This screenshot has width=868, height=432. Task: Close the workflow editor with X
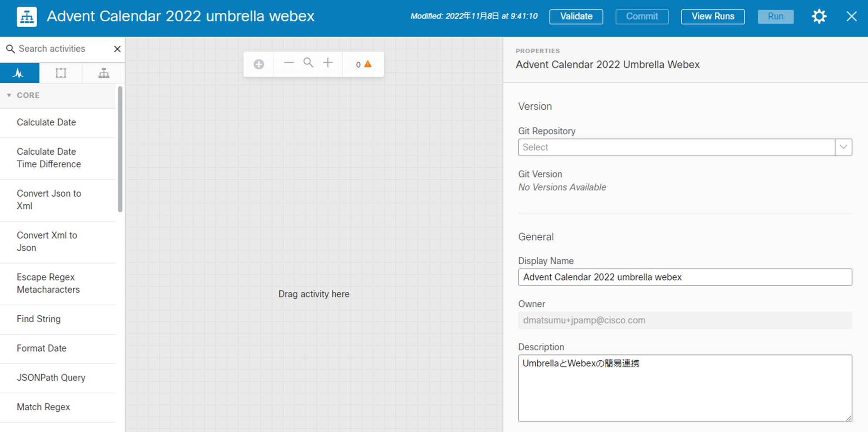pos(852,16)
